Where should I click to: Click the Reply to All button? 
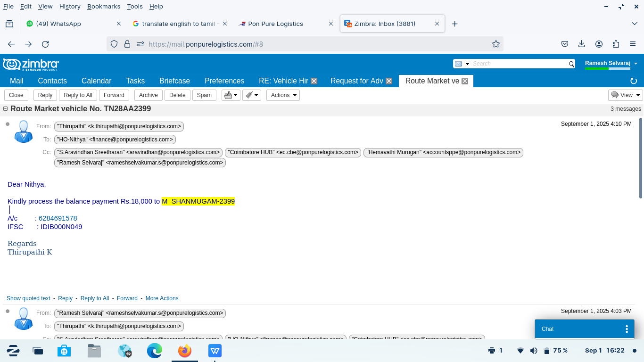coord(78,95)
